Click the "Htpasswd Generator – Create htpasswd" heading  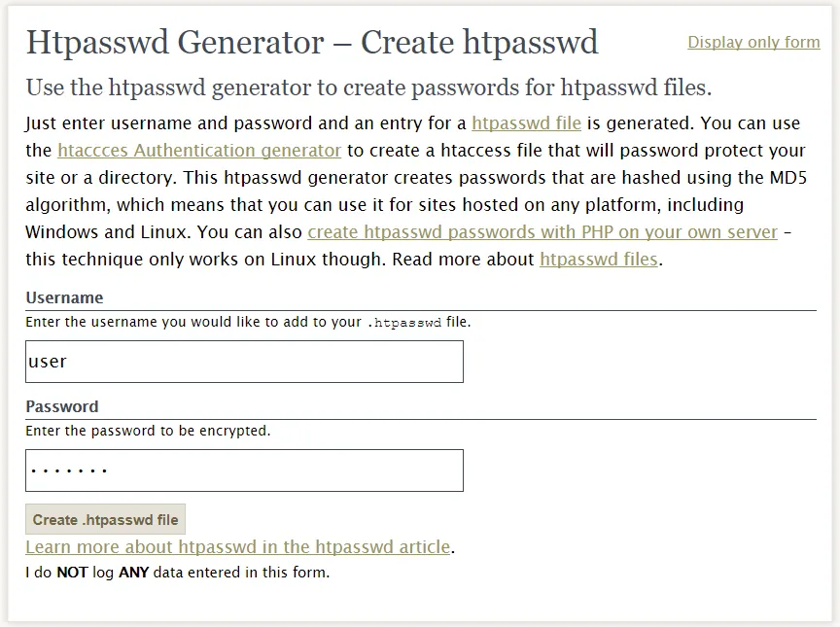312,43
